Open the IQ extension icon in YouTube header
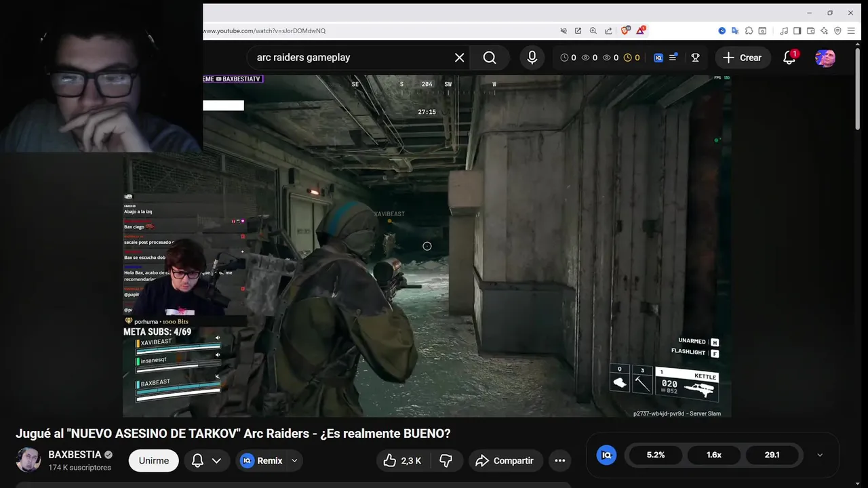This screenshot has width=868, height=488. coord(658,58)
